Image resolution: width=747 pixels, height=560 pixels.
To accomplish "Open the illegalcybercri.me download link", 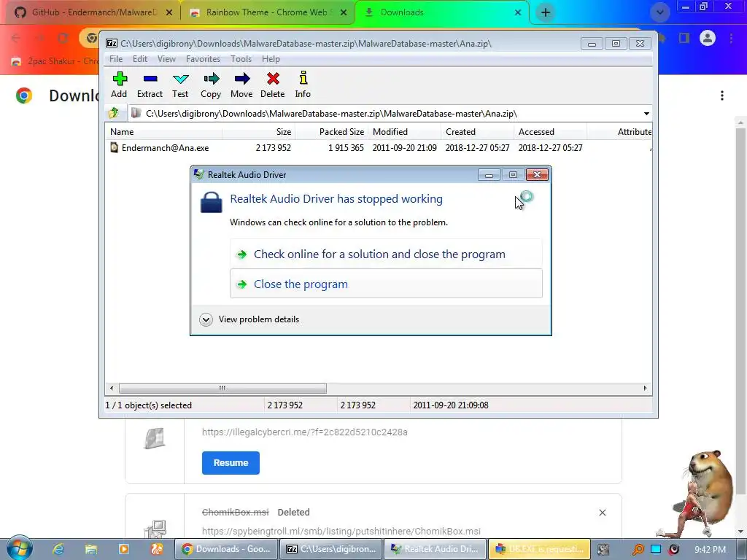I will [304, 432].
